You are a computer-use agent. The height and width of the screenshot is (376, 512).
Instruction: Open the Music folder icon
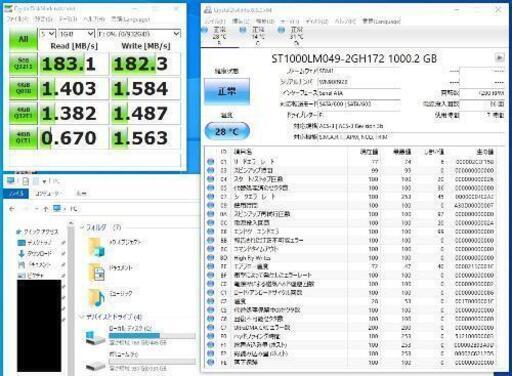point(97,298)
